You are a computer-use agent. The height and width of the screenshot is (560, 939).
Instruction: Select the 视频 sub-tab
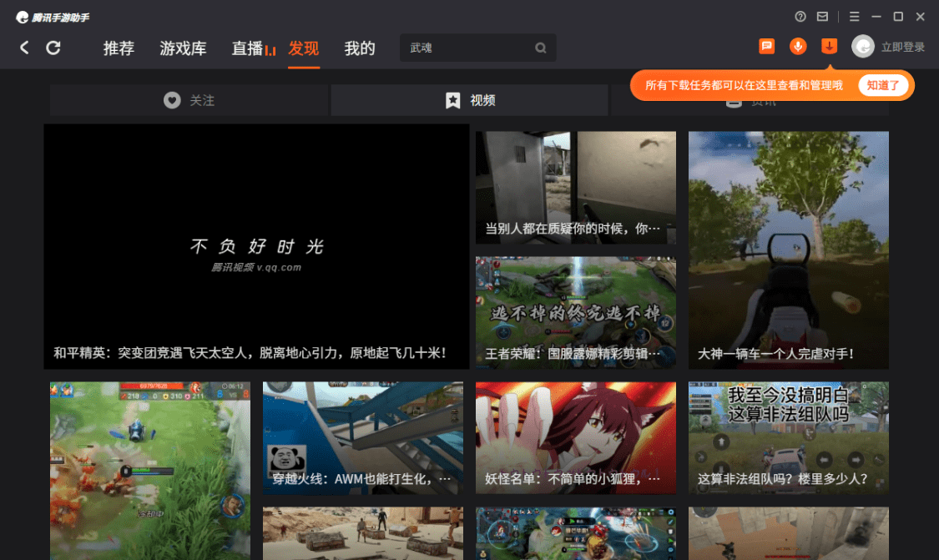[469, 100]
